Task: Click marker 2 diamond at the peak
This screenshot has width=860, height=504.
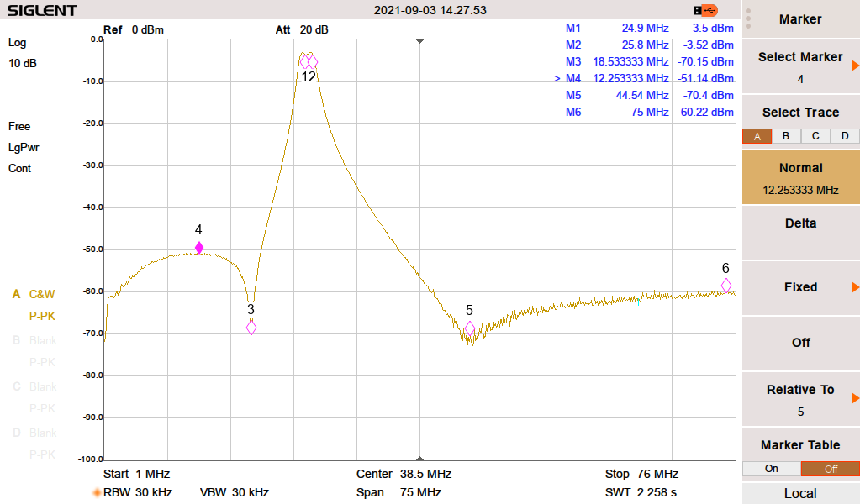Action: (x=313, y=62)
